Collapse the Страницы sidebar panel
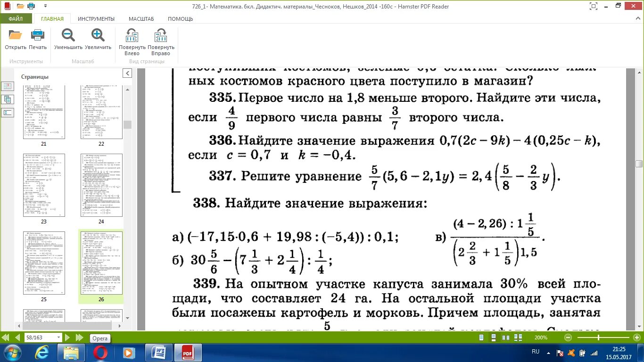This screenshot has height=362, width=644. click(x=127, y=74)
